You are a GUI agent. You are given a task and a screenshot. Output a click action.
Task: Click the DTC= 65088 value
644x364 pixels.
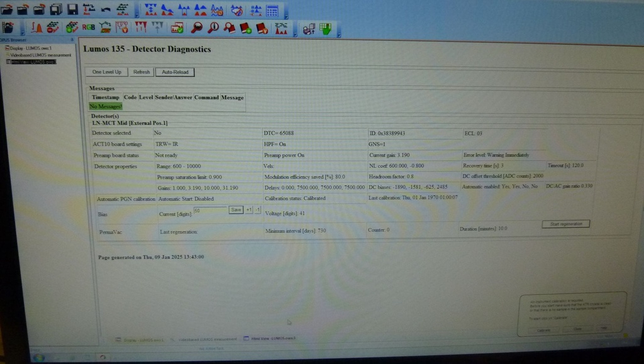279,133
